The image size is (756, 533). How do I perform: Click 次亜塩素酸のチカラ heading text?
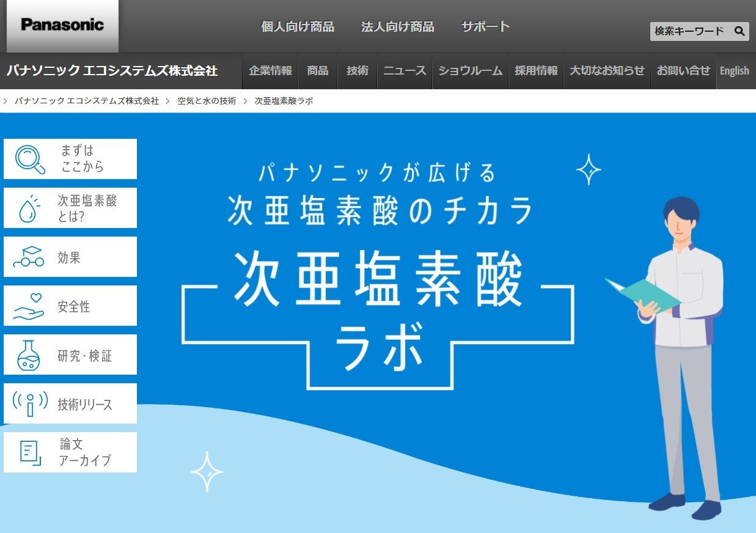click(381, 210)
